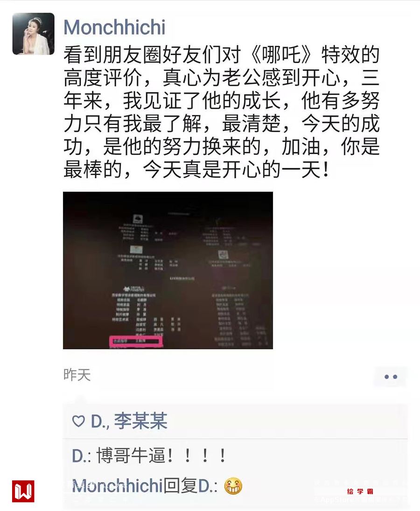This screenshot has height=511, width=420.
Task: Click the 昨天 timestamp
Action: tap(77, 375)
